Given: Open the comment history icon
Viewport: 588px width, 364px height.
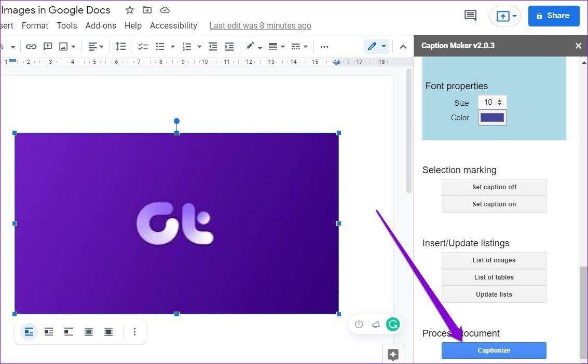Looking at the screenshot, I should pyautogui.click(x=470, y=16).
